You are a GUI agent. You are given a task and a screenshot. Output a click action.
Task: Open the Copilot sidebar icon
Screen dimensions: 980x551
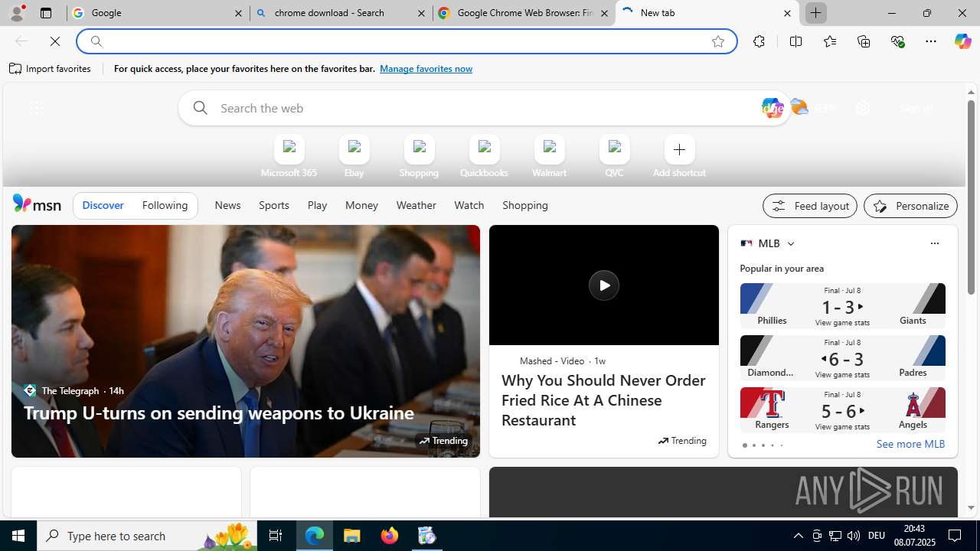(x=962, y=41)
